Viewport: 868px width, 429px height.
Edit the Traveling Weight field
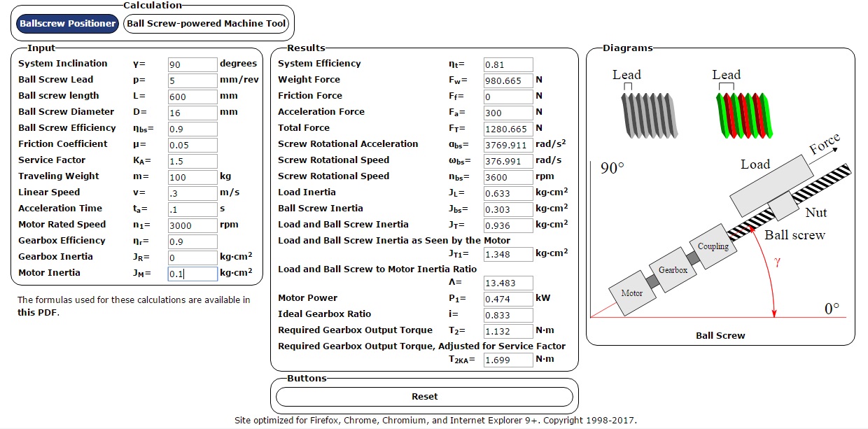tap(193, 177)
